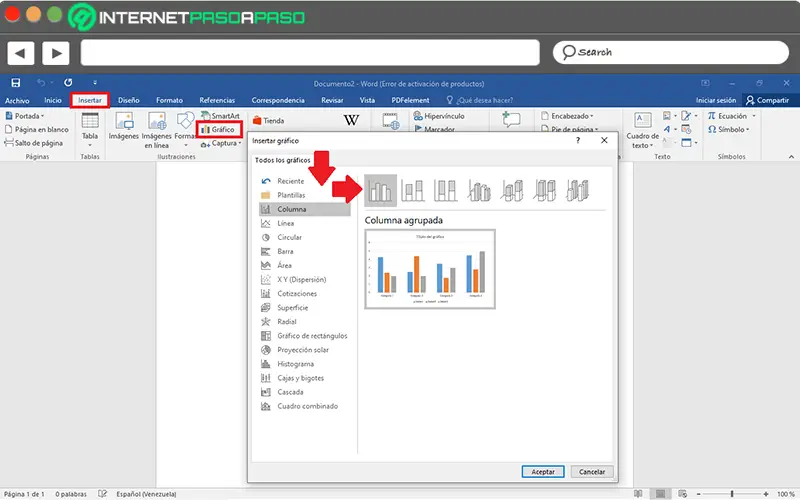
Task: Click the spell check icon in status bar
Action: [103, 494]
